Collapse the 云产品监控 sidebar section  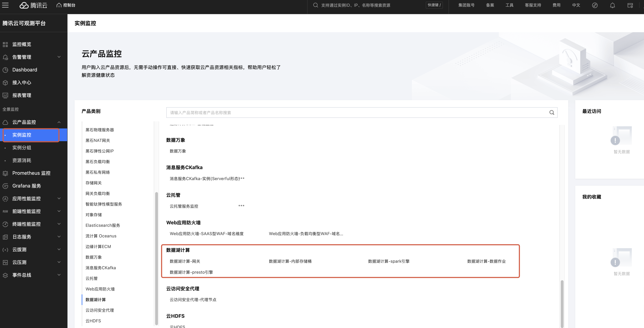(59, 122)
